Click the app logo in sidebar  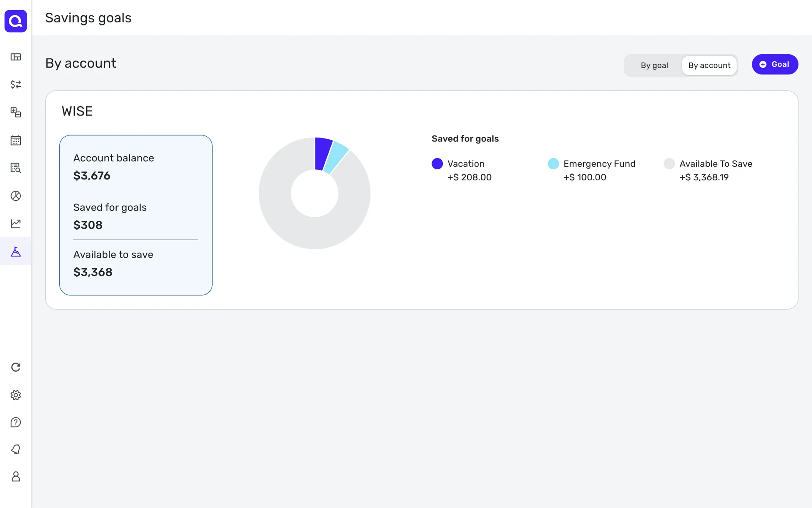tap(16, 21)
